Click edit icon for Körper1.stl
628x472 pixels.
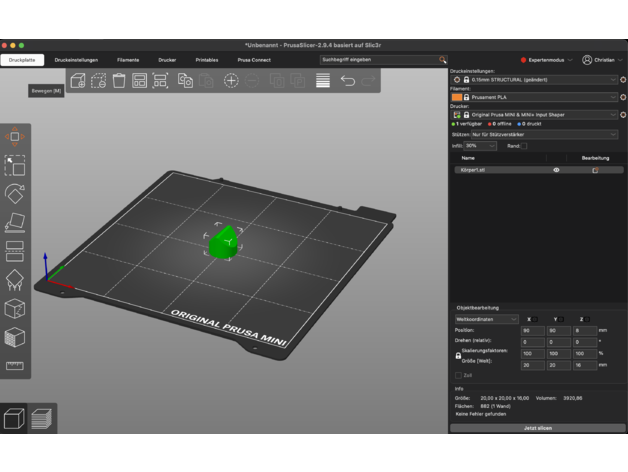tap(595, 170)
